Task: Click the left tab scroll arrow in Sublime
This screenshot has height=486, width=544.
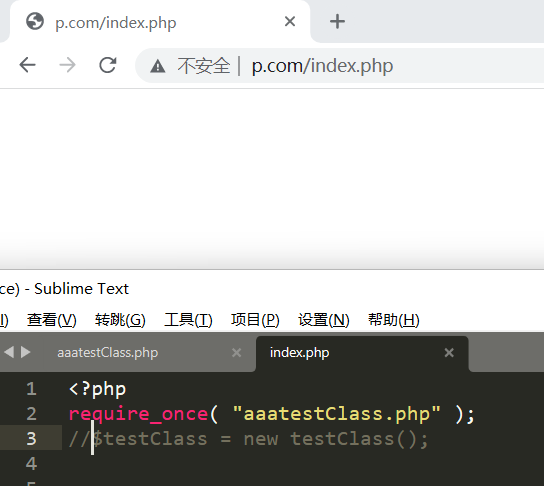Action: [9, 352]
